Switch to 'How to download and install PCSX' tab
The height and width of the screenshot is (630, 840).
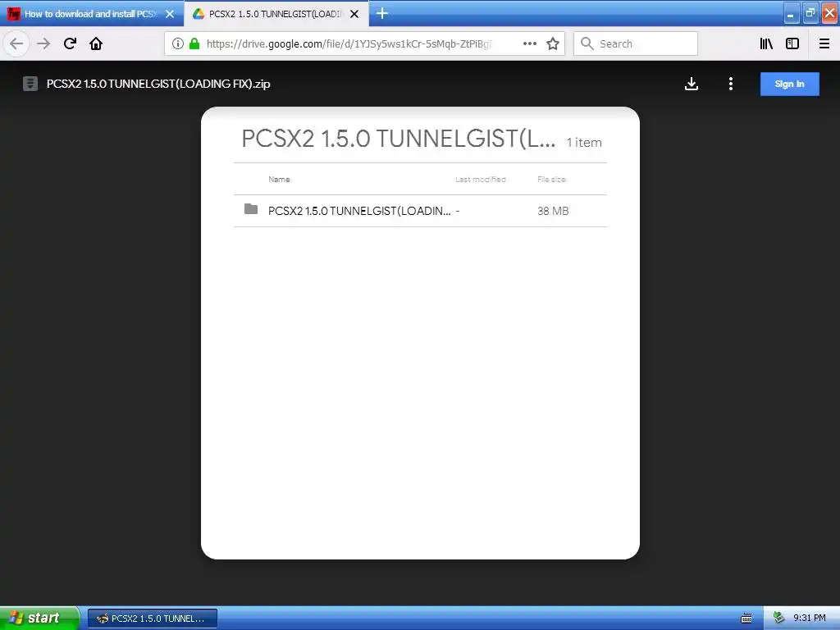coord(91,14)
